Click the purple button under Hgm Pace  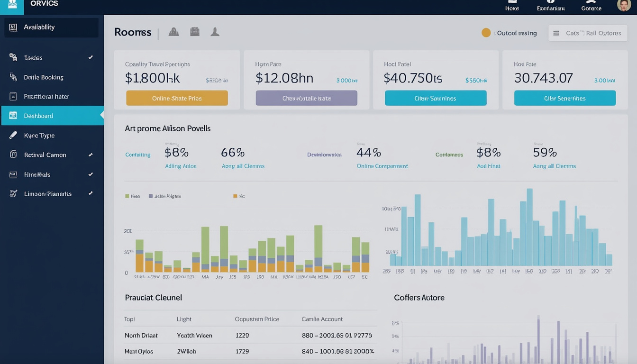pos(306,98)
